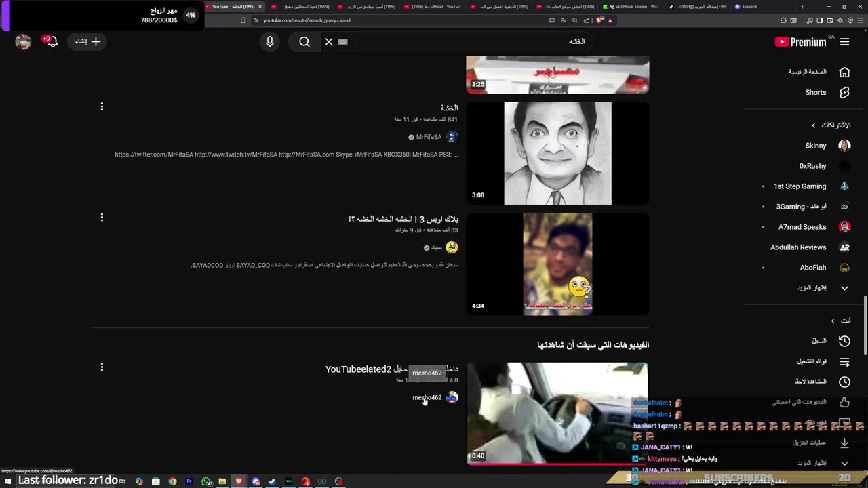Viewport: 868px width, 488px height.
Task: Click the browser address bar URL
Action: (x=307, y=20)
